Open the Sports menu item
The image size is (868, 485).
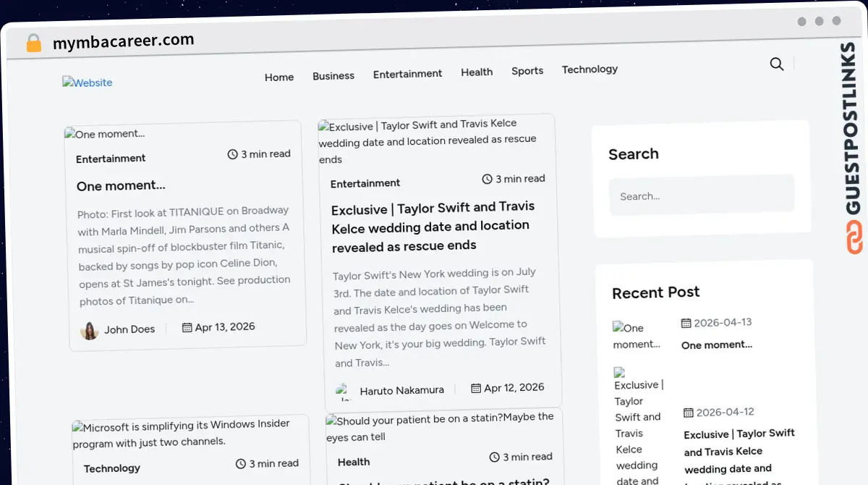527,70
